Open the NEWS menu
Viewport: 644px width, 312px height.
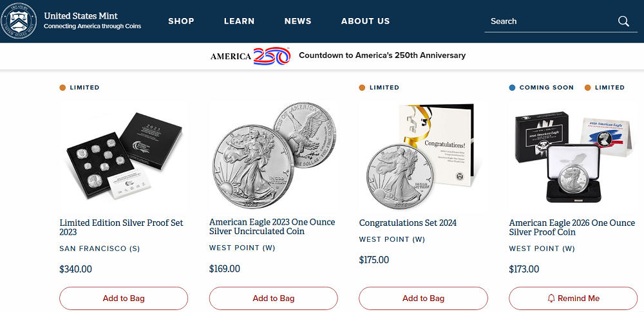(x=298, y=21)
